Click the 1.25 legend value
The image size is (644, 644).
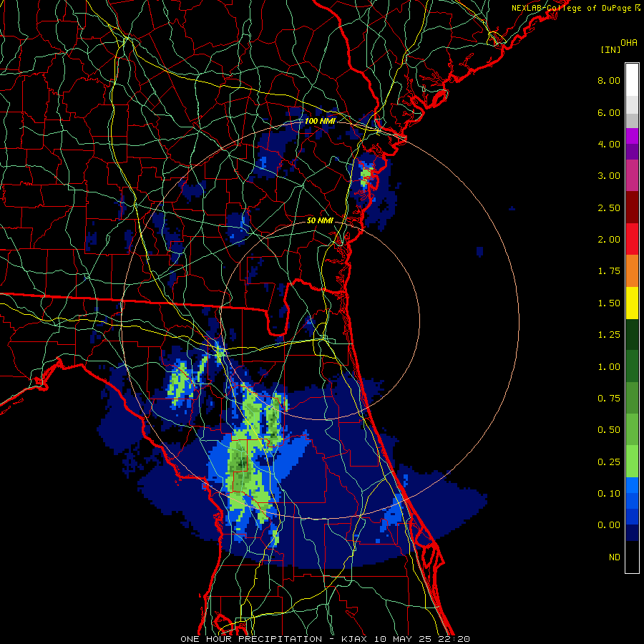[x=609, y=335]
